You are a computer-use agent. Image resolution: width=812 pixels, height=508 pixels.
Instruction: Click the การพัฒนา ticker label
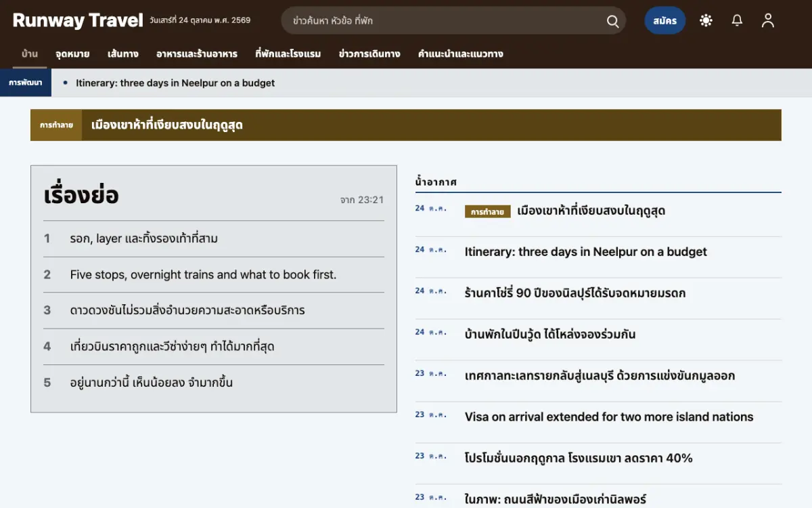[26, 83]
